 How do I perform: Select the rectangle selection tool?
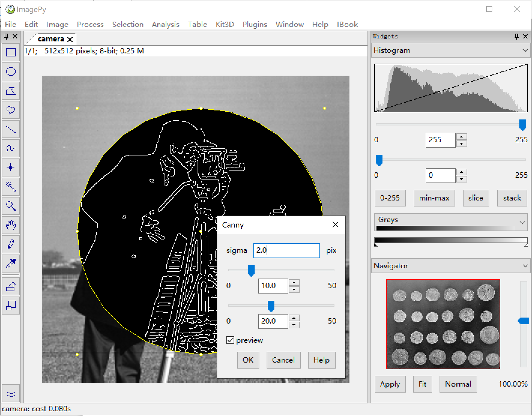[x=11, y=53]
